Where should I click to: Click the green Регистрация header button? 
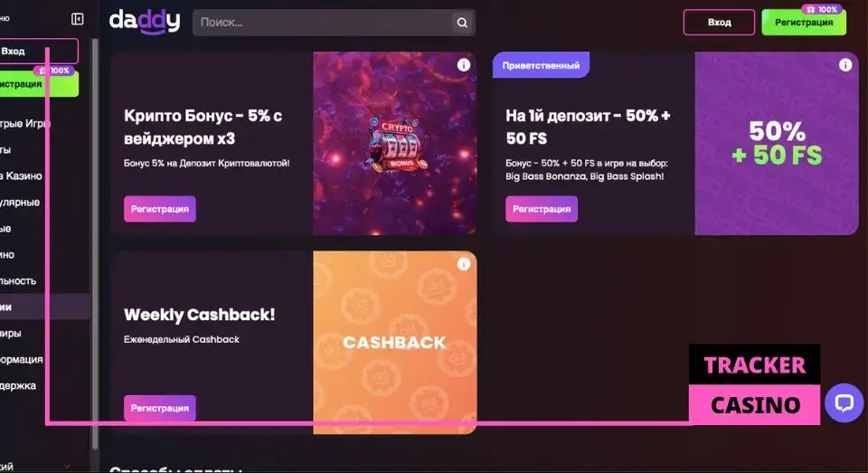click(804, 23)
